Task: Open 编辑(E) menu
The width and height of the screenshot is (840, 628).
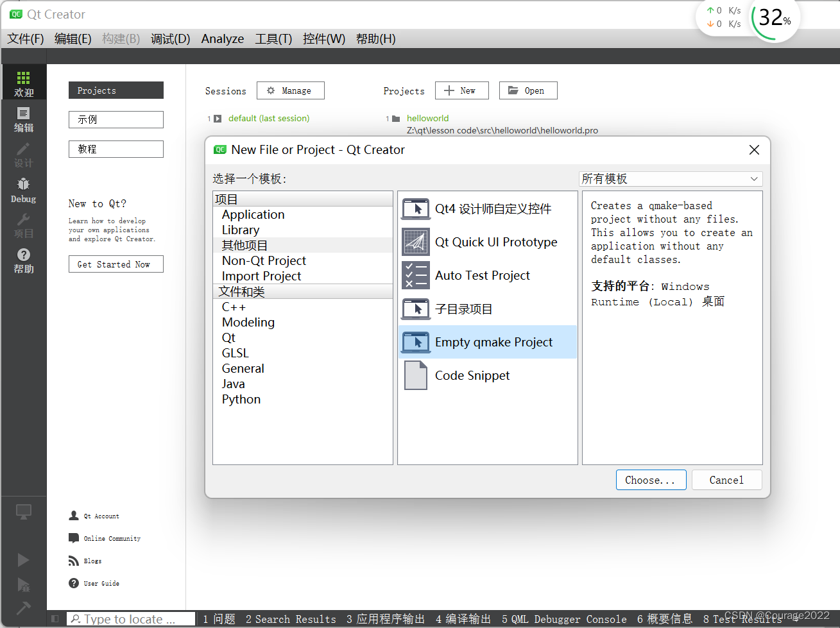Action: coord(73,38)
